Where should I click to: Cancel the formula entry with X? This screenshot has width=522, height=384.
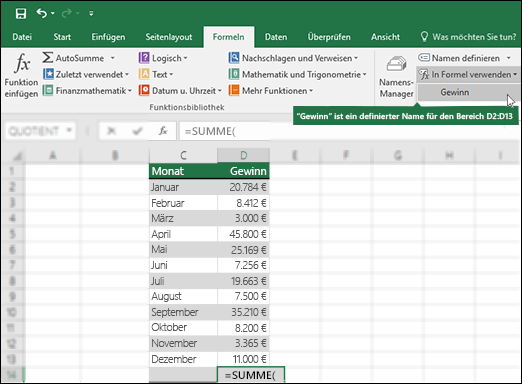[112, 131]
